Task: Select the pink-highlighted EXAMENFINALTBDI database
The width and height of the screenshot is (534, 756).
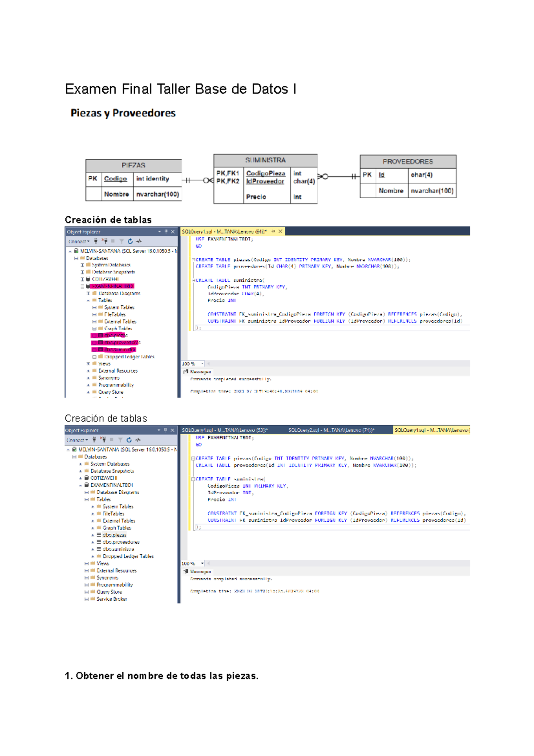Action: coord(112,286)
